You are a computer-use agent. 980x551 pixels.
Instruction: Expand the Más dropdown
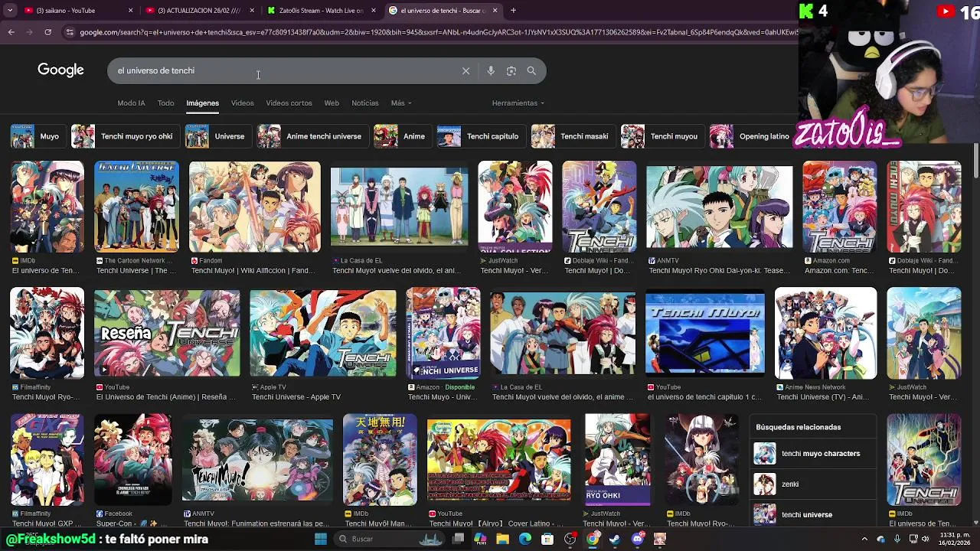[x=401, y=103]
